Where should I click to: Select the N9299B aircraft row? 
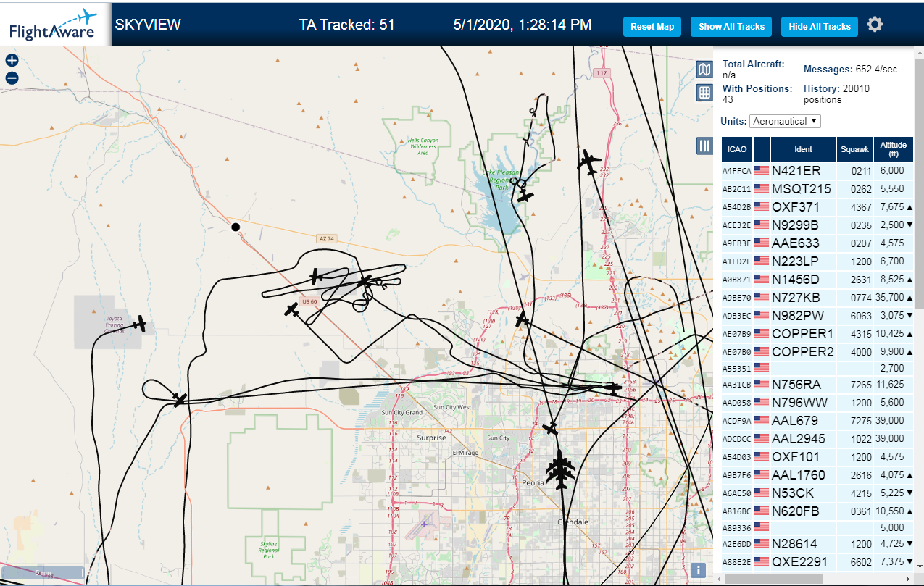pyautogui.click(x=817, y=225)
